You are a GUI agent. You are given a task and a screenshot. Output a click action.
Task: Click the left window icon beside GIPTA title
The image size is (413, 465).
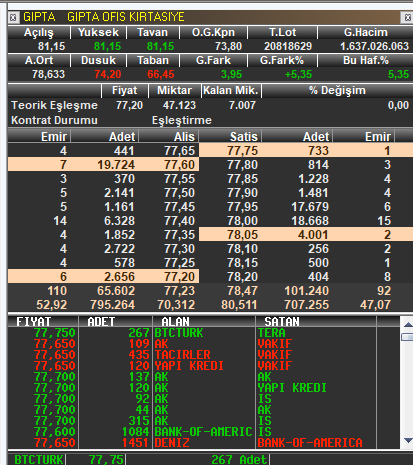pos(13,17)
